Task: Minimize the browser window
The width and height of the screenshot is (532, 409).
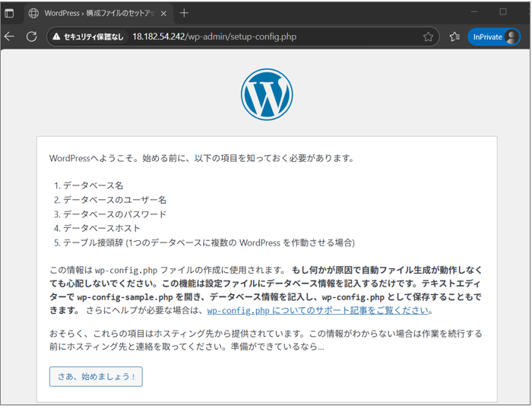Action: 474,12
